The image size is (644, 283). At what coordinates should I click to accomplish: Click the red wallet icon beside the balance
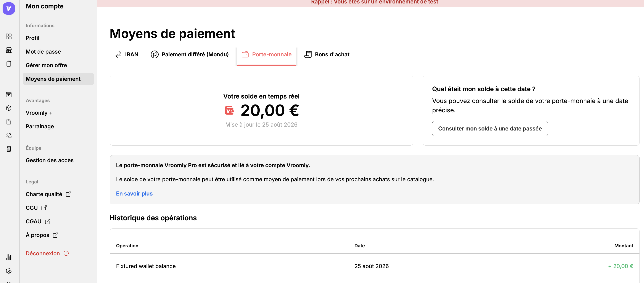[x=230, y=110]
